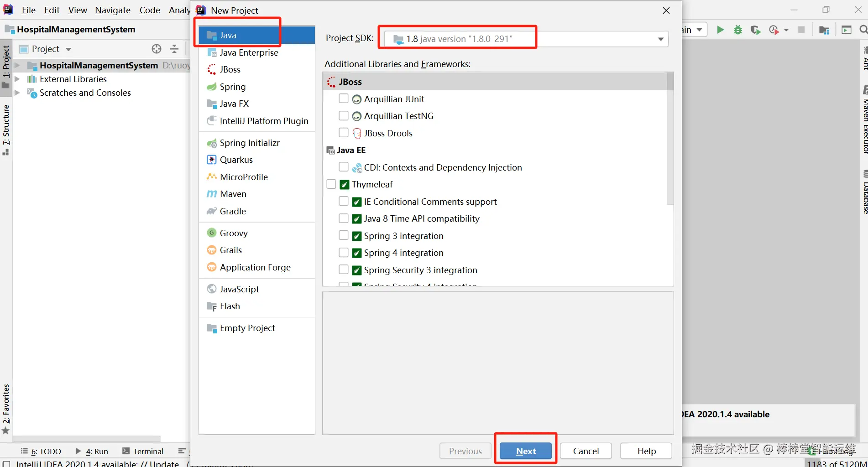Tick Spring 3 integration checkbox
This screenshot has width=868, height=467.
point(344,235)
